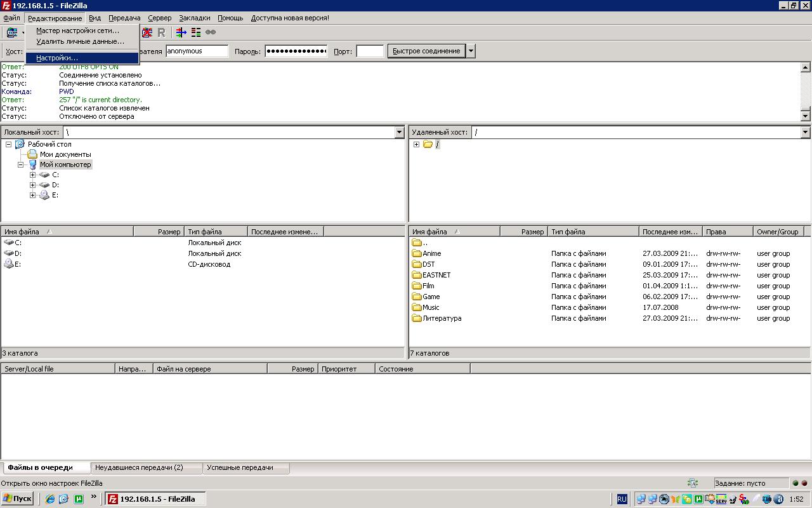
Task: Open the quick connect history dropdown arrow
Action: click(x=471, y=51)
